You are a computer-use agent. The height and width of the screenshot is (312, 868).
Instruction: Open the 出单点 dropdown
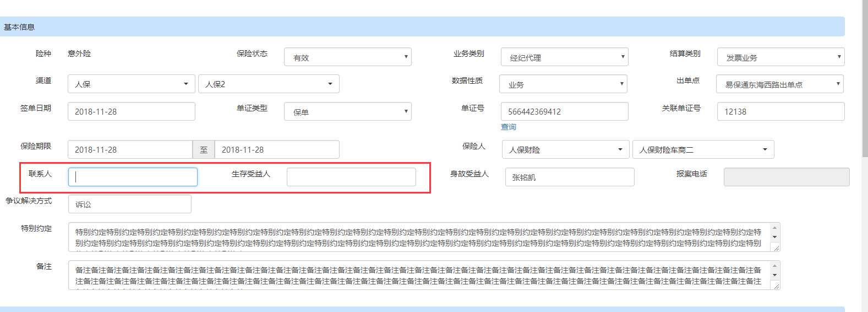click(x=780, y=84)
